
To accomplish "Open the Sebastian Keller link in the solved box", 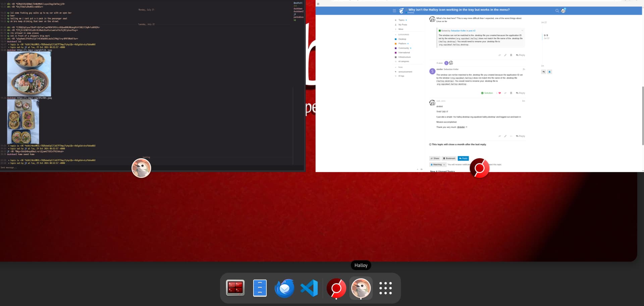I will [458, 31].
